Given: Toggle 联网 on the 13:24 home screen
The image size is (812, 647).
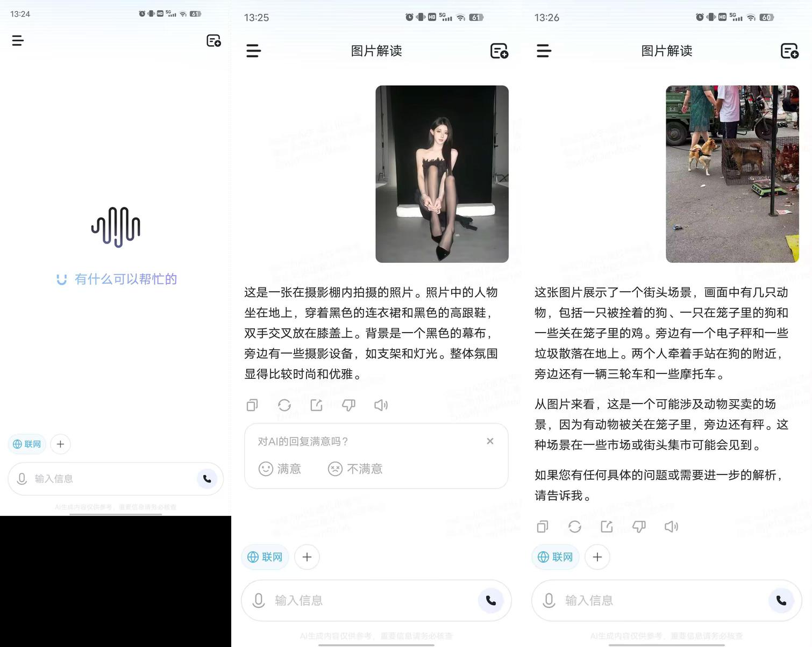Looking at the screenshot, I should coord(27,444).
